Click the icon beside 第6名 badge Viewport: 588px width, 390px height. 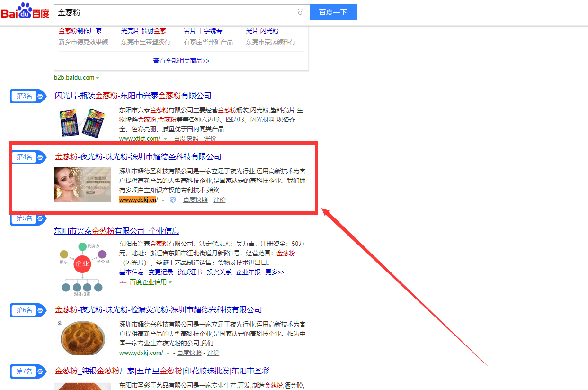41,310
